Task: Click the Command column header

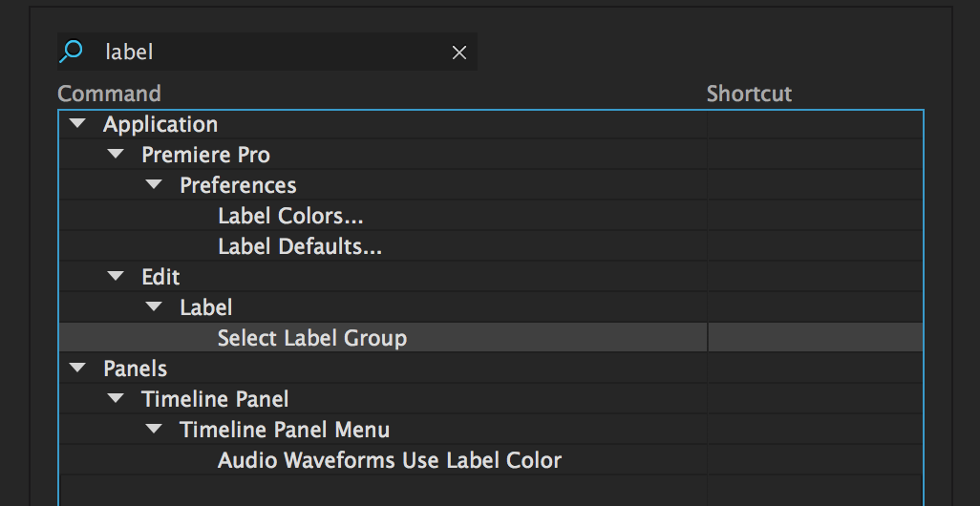Action: pyautogui.click(x=110, y=94)
